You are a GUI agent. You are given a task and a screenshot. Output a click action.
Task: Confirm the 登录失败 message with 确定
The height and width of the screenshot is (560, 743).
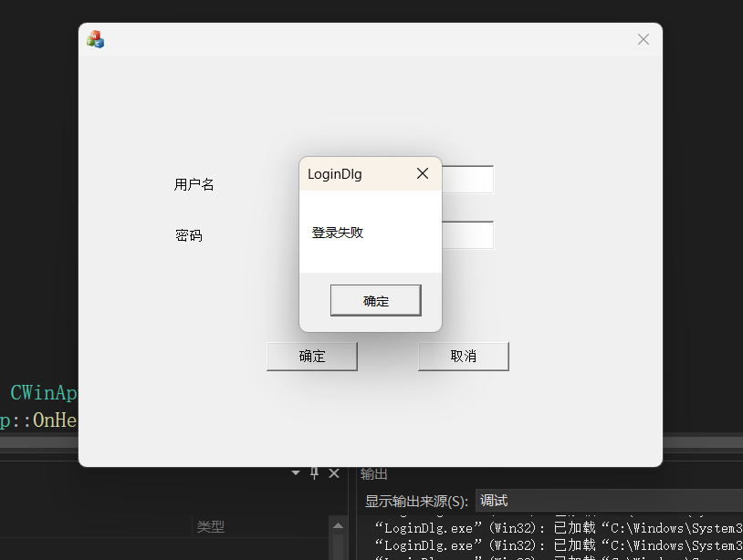pyautogui.click(x=376, y=301)
